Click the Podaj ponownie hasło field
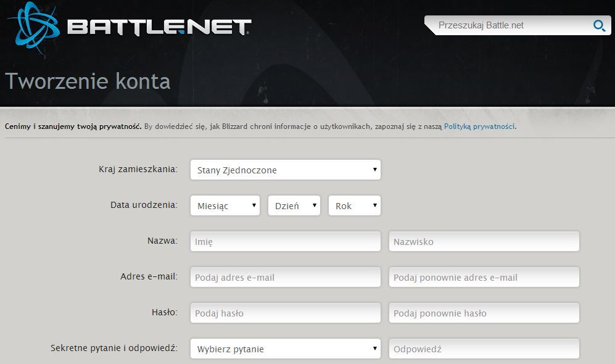 click(484, 313)
